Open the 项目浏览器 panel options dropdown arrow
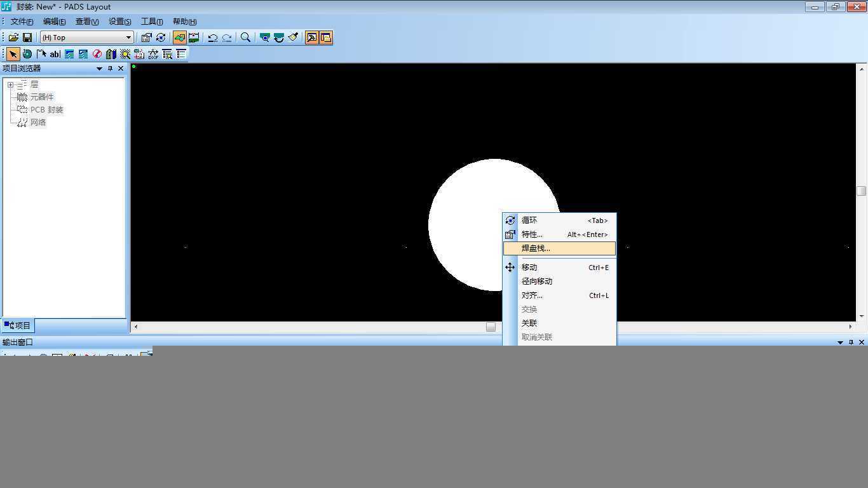The width and height of the screenshot is (868, 488). click(99, 69)
